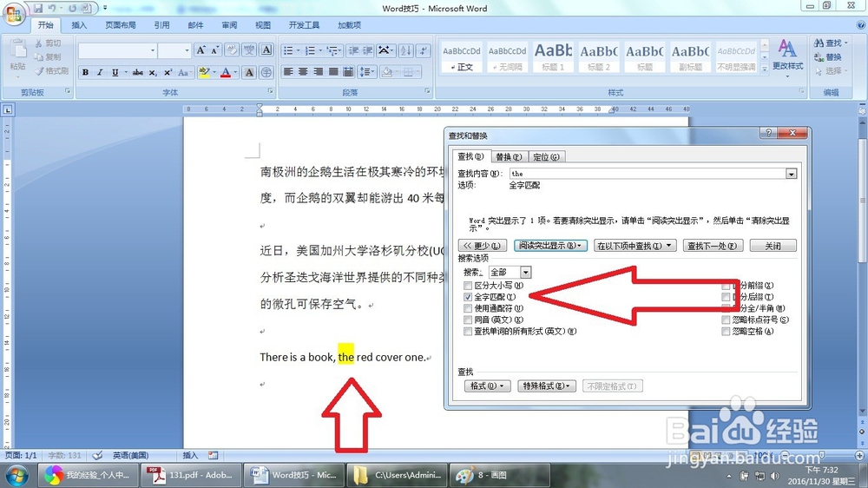Click inside the find content input field

(648, 174)
